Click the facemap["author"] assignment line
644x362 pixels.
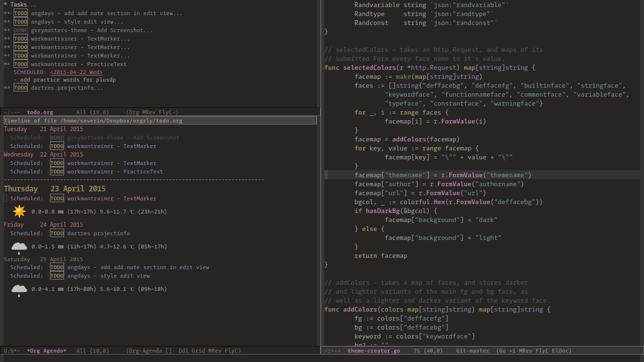(x=439, y=184)
